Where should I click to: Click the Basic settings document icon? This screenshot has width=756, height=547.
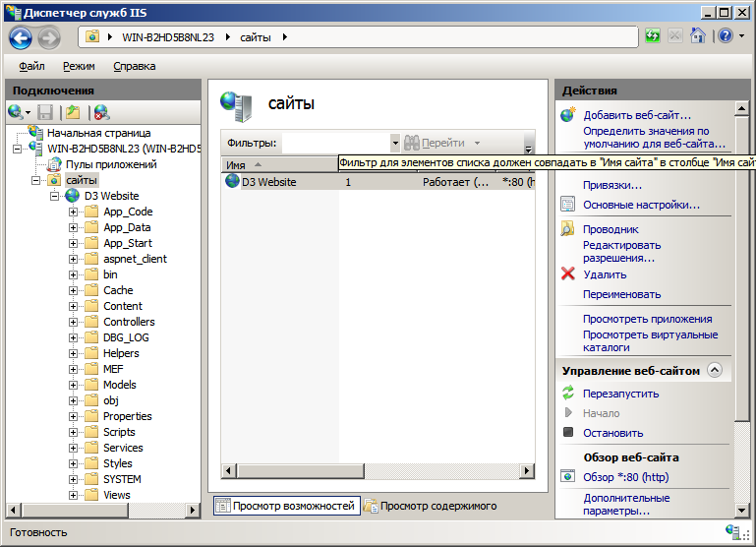pos(568,204)
